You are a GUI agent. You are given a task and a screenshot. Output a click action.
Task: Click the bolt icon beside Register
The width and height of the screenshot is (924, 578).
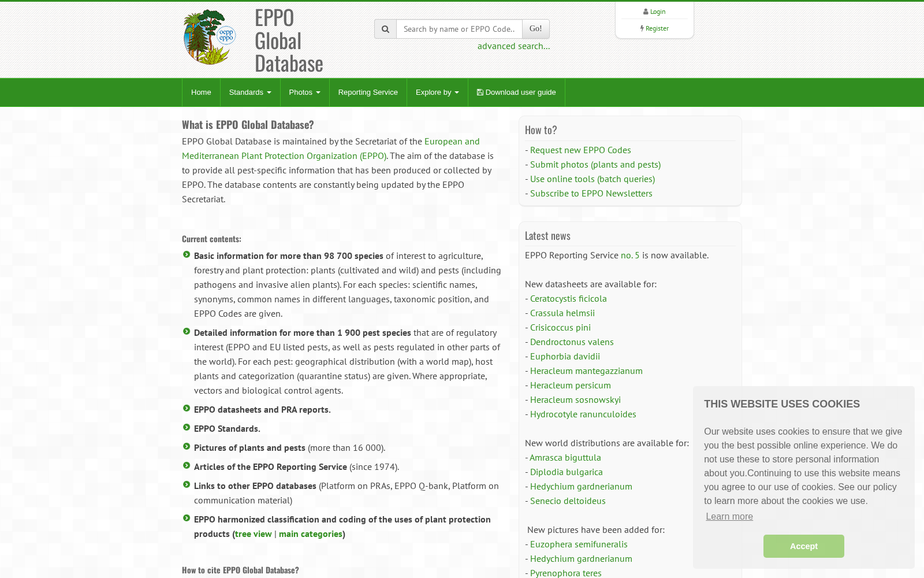click(x=642, y=28)
